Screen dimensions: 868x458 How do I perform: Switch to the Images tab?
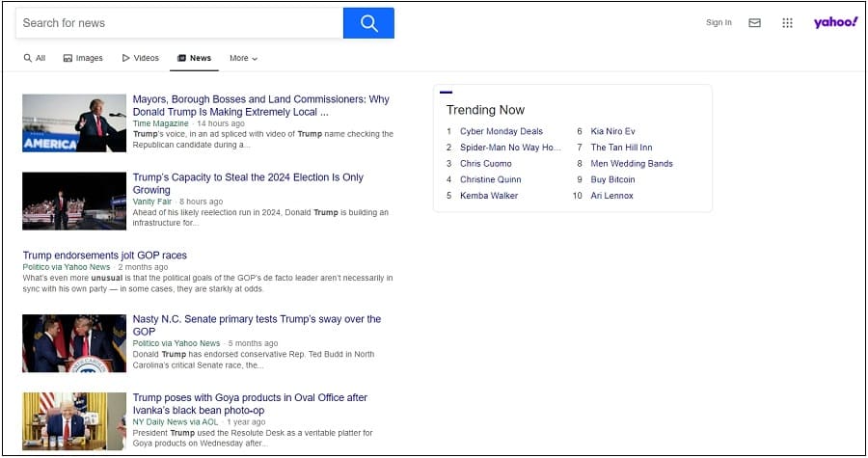click(x=83, y=58)
